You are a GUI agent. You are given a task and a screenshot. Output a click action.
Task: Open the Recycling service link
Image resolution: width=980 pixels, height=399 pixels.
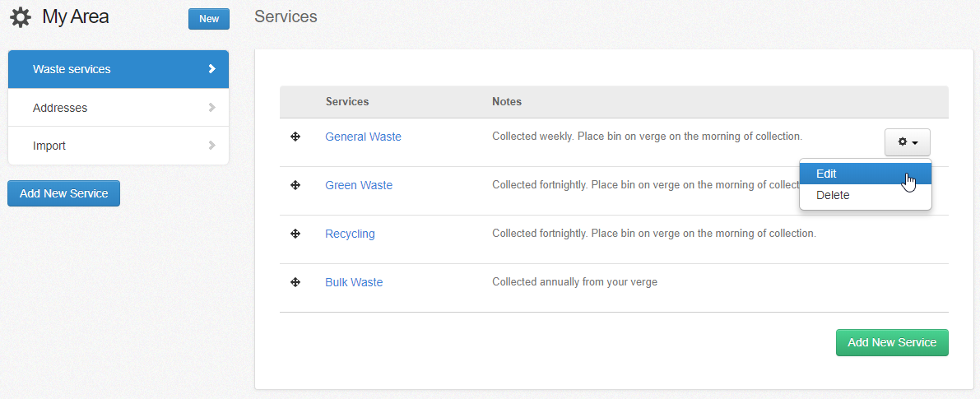point(350,234)
